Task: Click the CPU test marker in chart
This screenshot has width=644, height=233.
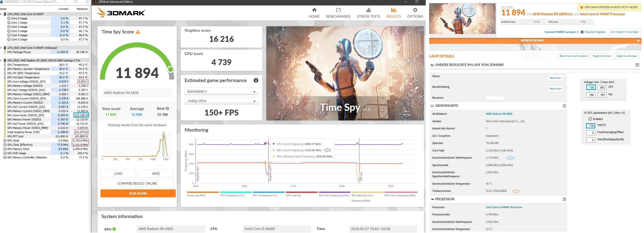Action: [x=361, y=176]
